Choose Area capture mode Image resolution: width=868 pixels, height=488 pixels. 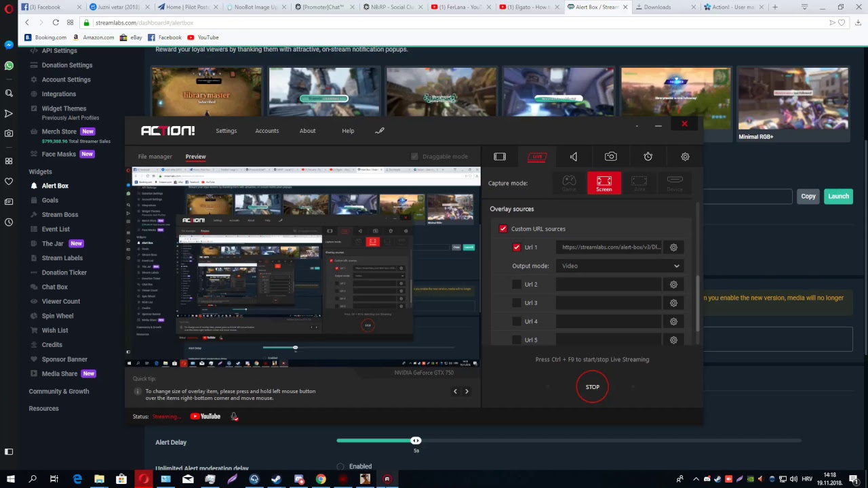639,183
